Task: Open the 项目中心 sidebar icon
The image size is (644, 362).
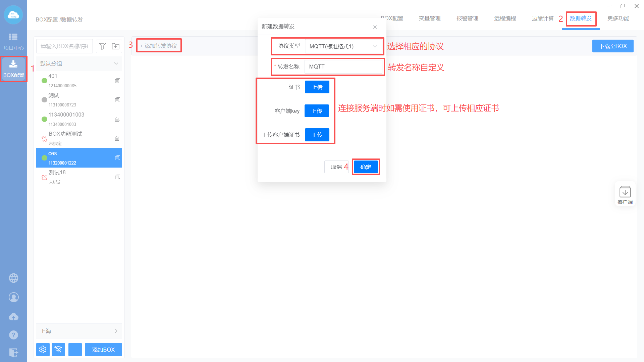Action: coord(13,41)
